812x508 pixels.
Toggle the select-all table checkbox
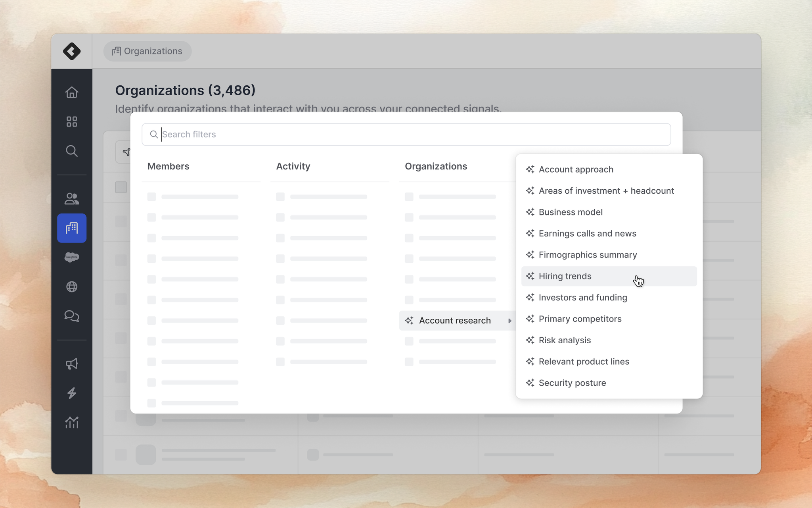click(x=121, y=187)
